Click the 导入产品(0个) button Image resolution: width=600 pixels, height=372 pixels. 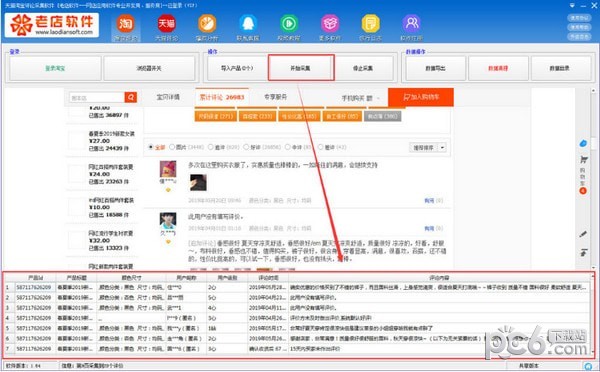click(x=237, y=69)
